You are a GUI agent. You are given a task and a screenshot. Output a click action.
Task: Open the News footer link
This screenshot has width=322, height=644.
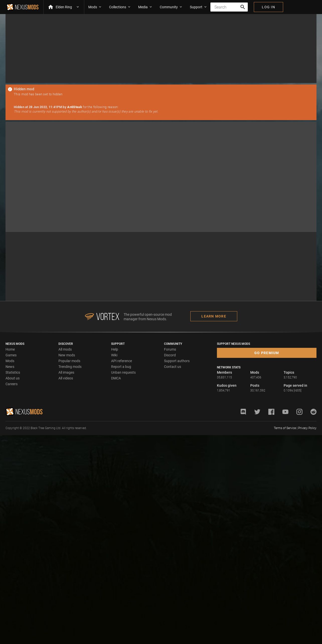click(x=10, y=367)
